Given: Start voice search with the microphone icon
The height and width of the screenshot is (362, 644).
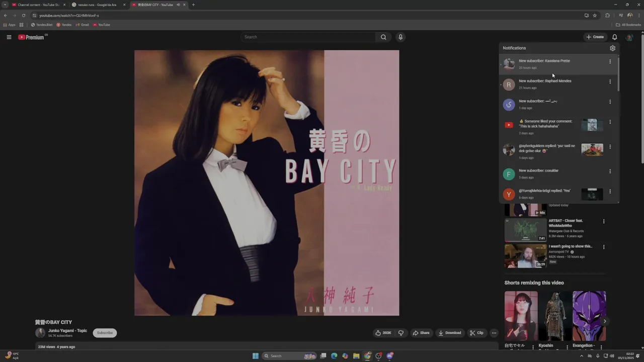Looking at the screenshot, I should [400, 37].
